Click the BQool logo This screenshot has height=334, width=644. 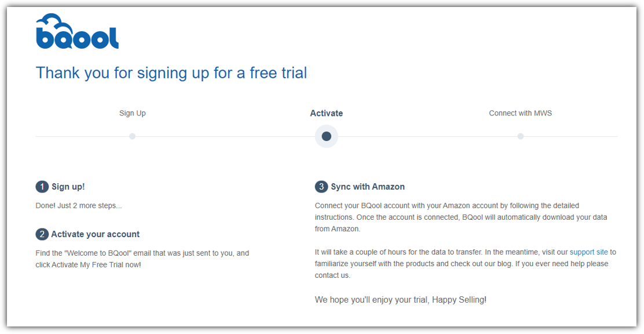(x=77, y=31)
